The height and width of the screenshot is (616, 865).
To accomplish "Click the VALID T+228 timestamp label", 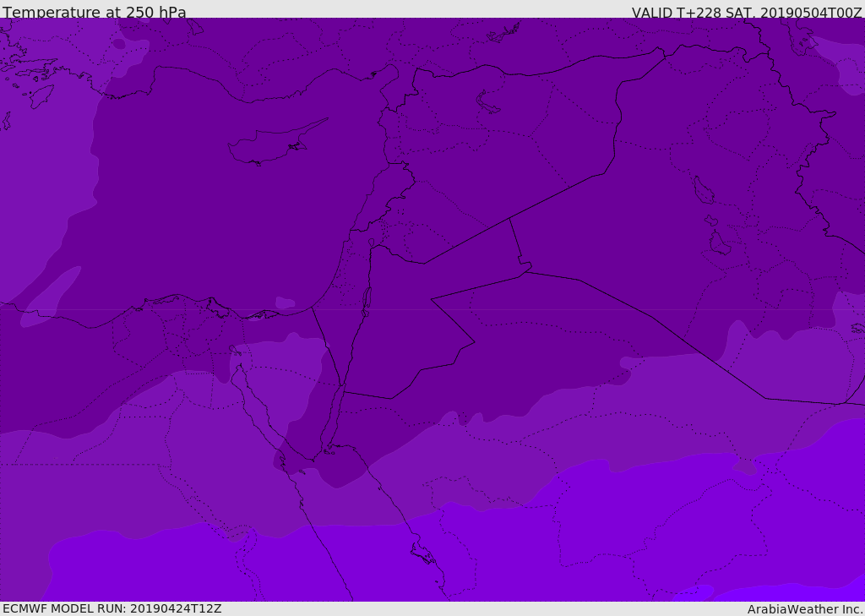I will coord(747,13).
